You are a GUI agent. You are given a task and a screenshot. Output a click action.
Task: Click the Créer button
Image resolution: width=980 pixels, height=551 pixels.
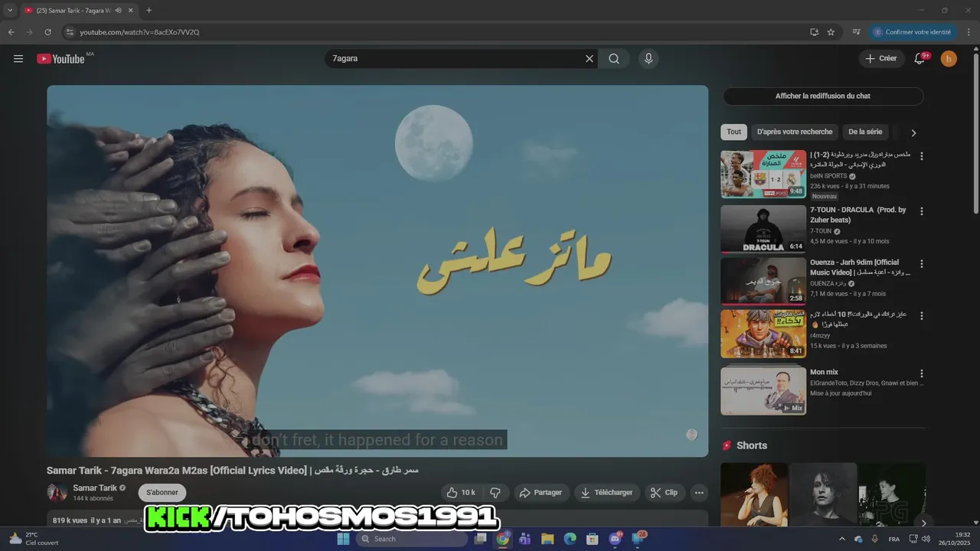tap(880, 59)
